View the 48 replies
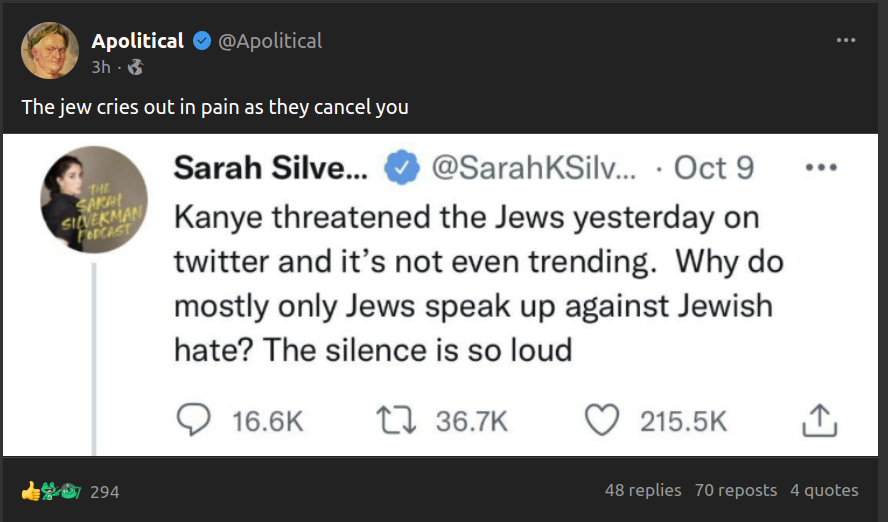The height and width of the screenshot is (522, 888). [643, 490]
